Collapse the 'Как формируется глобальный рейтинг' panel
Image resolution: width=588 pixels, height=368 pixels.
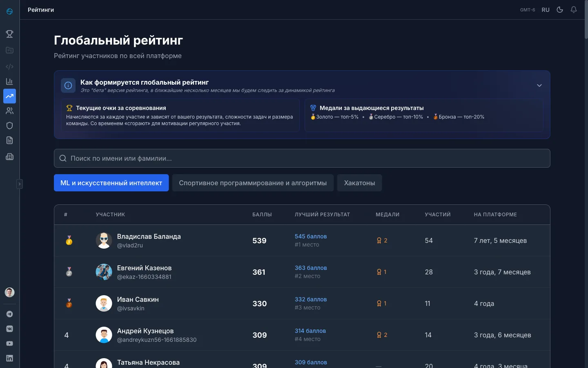(x=539, y=85)
